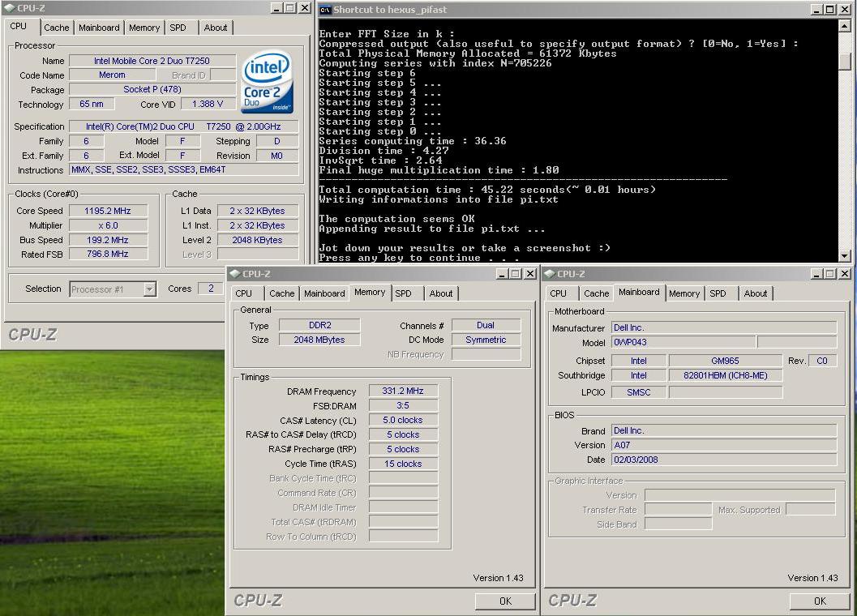Click the Bus Speed value '199.2 MHz'
This screenshot has height=616, width=857.
108,240
